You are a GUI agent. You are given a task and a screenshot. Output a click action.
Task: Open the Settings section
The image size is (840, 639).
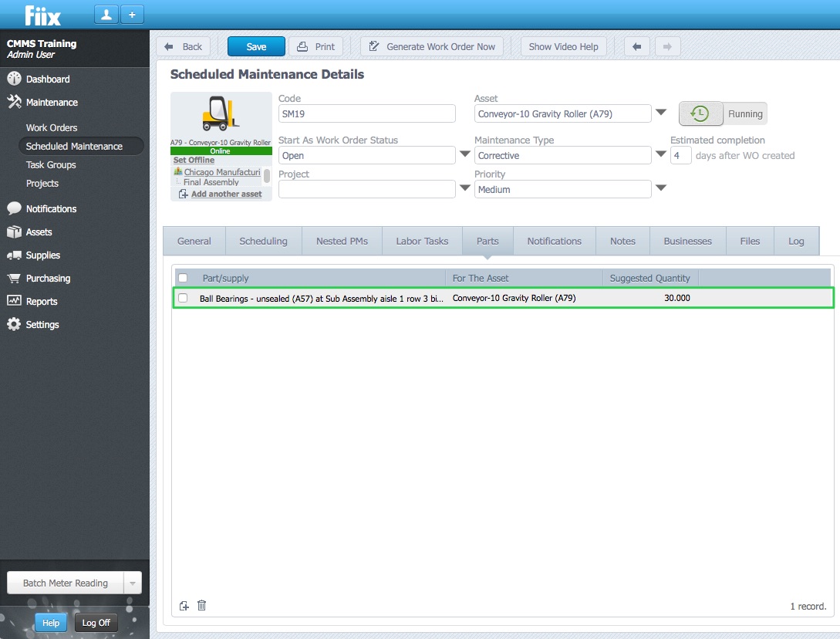[42, 324]
